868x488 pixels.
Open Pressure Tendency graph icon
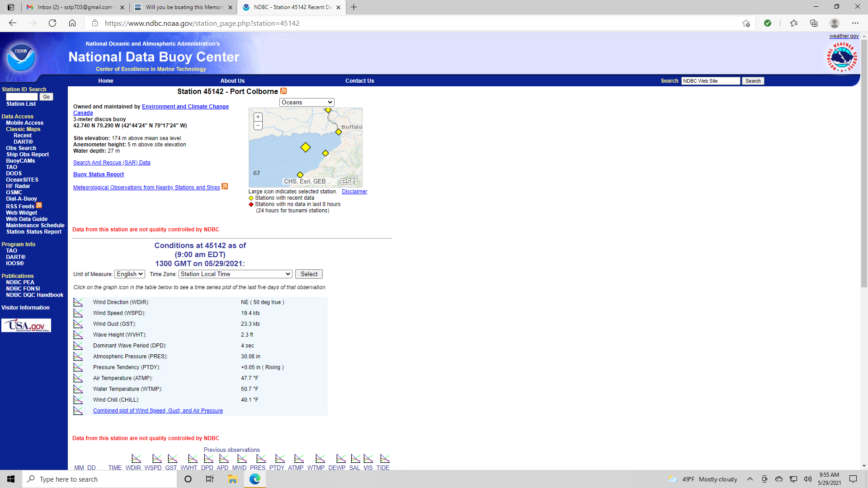click(x=78, y=367)
